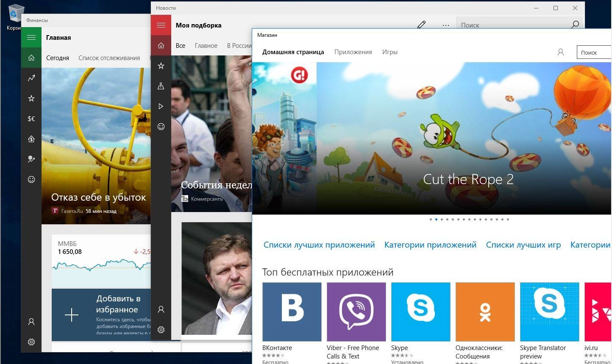Go to home icon in Финансы sidebar
This screenshot has width=612, height=364.
(31, 58)
